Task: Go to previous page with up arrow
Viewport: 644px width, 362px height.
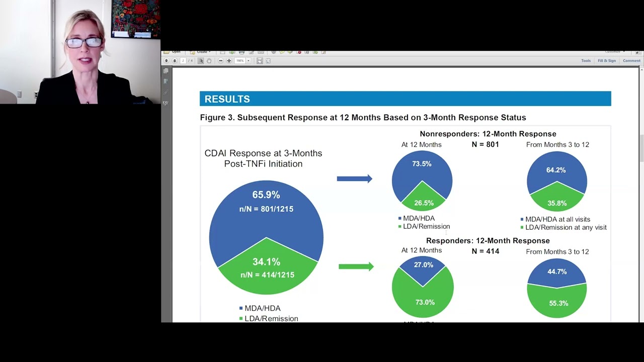Action: [x=167, y=61]
